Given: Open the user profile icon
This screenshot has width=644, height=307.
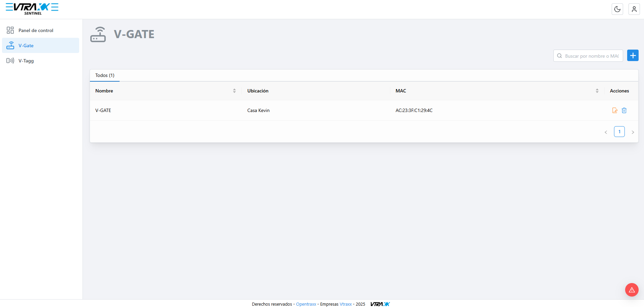Looking at the screenshot, I should (x=634, y=9).
